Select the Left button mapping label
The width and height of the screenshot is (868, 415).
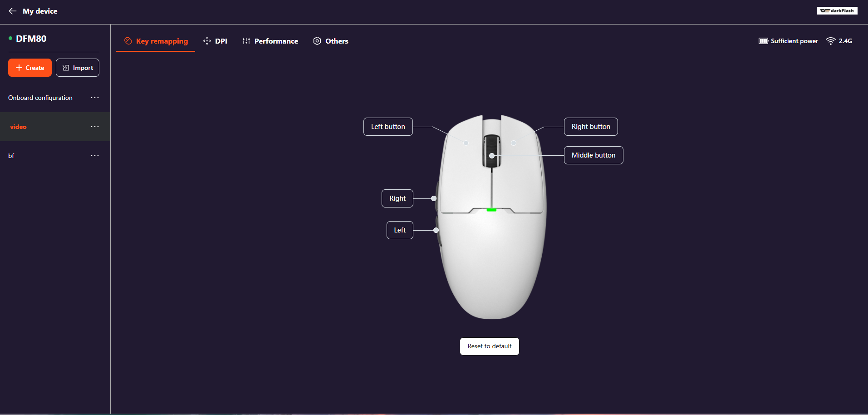[x=388, y=127]
